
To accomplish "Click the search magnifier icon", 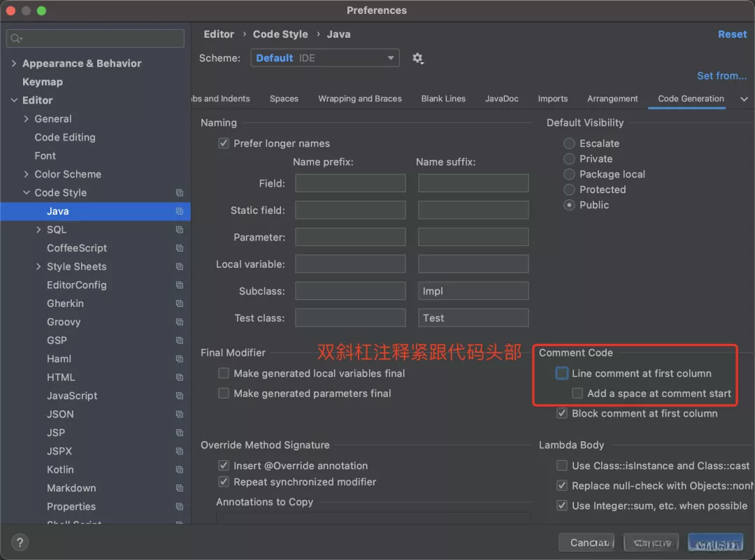I will (x=16, y=38).
